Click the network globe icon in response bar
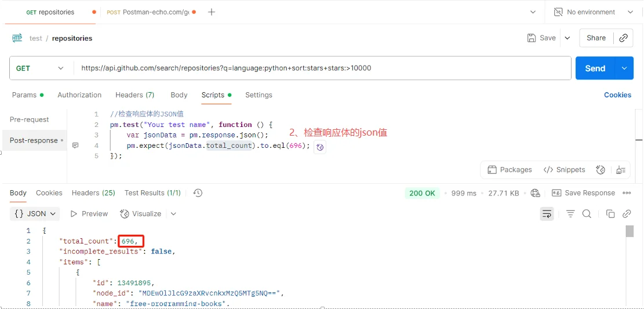The width and height of the screenshot is (644, 309). [535, 192]
